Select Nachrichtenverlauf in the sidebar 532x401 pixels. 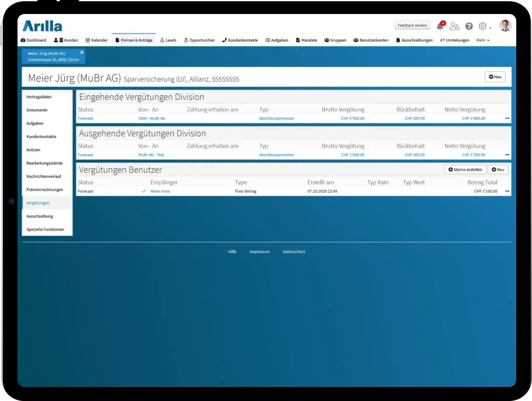click(44, 176)
